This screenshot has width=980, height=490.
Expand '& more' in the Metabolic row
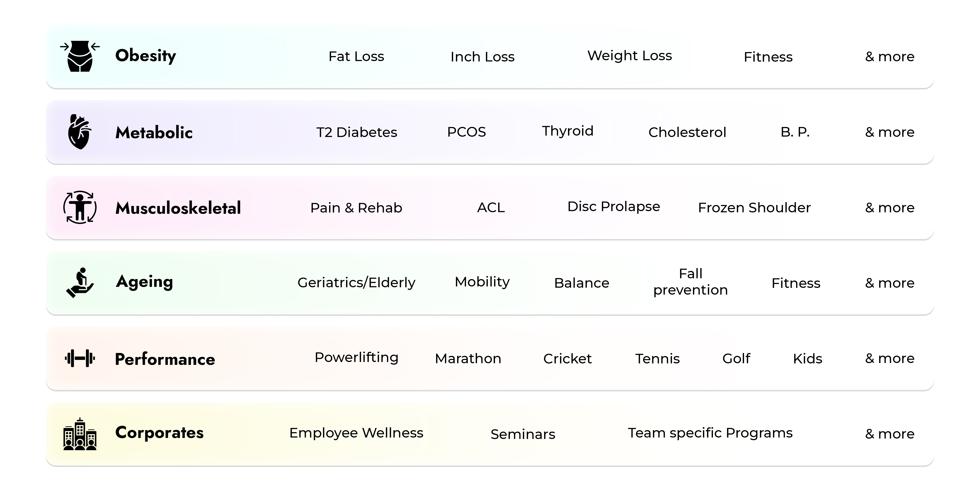click(x=890, y=132)
